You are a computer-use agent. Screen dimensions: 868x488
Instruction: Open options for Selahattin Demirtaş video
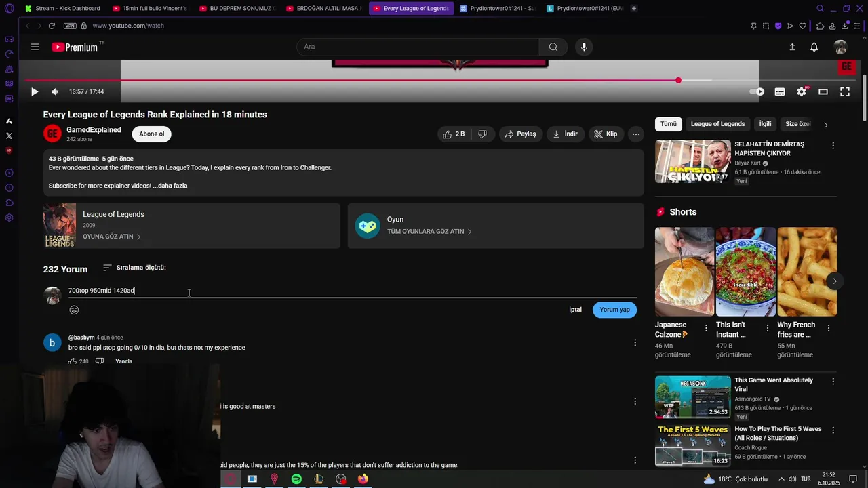pyautogui.click(x=833, y=146)
